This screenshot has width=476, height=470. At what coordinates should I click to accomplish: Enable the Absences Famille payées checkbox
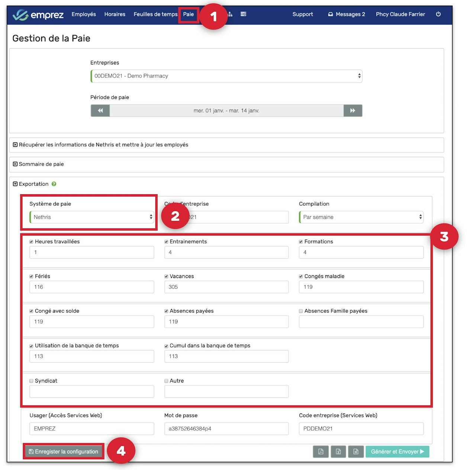pyautogui.click(x=301, y=311)
